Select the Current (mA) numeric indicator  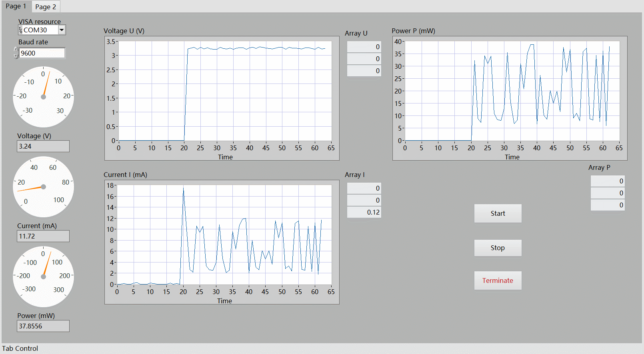(x=43, y=236)
